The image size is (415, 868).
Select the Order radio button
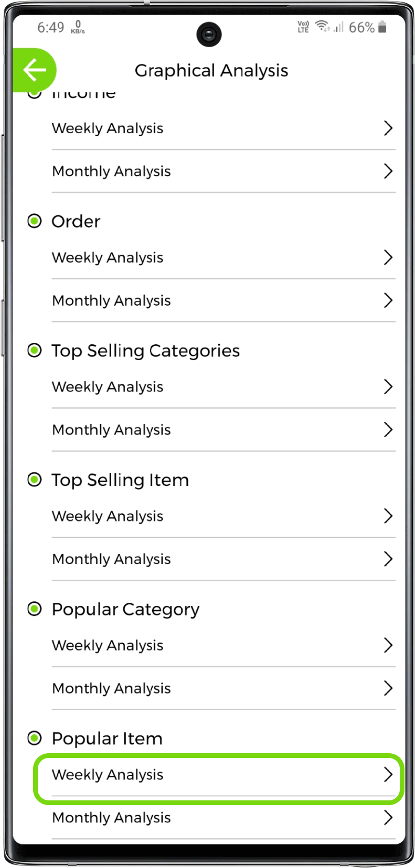pyautogui.click(x=35, y=221)
